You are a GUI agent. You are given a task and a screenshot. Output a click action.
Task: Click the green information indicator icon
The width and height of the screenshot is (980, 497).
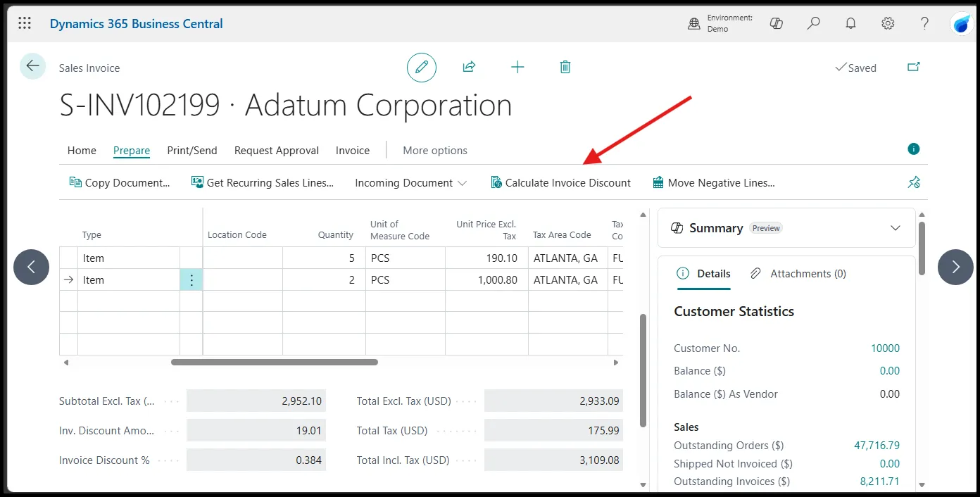[x=914, y=149]
